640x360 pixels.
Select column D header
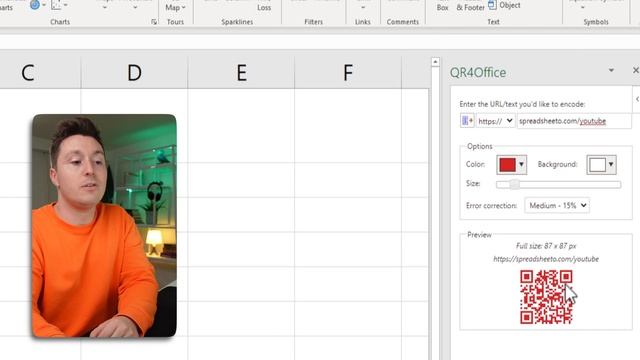coord(134,73)
